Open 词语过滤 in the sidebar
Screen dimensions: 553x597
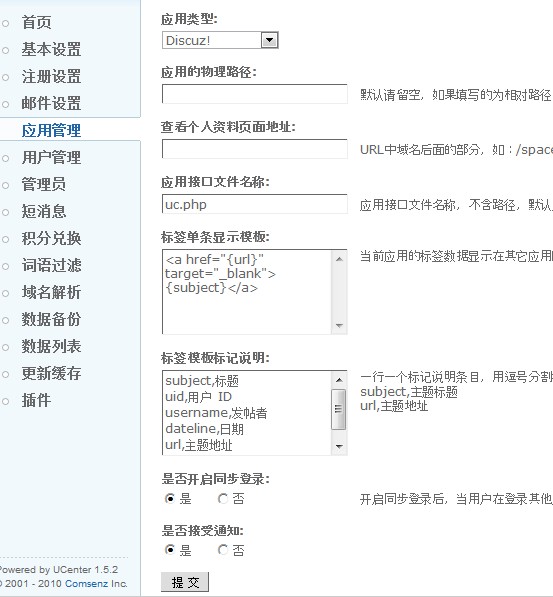pyautogui.click(x=51, y=265)
